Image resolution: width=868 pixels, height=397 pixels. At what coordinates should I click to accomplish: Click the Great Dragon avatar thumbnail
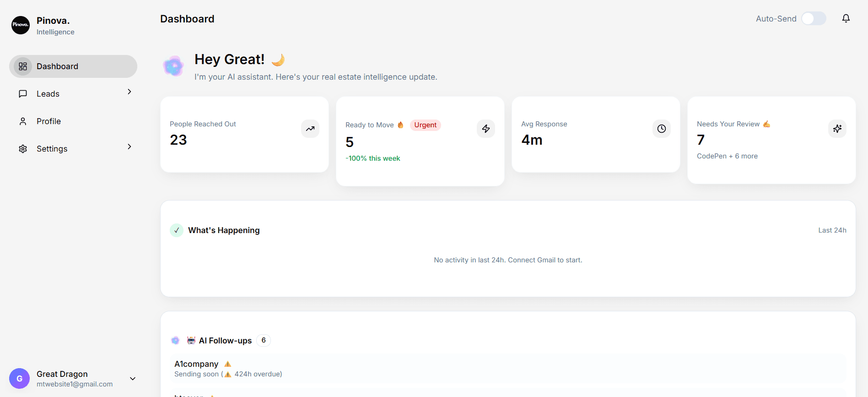(19, 379)
